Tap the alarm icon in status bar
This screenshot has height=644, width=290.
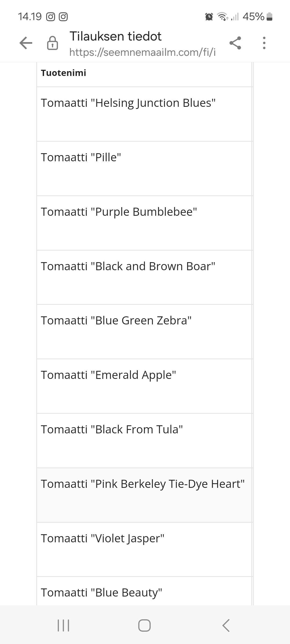pyautogui.click(x=209, y=17)
